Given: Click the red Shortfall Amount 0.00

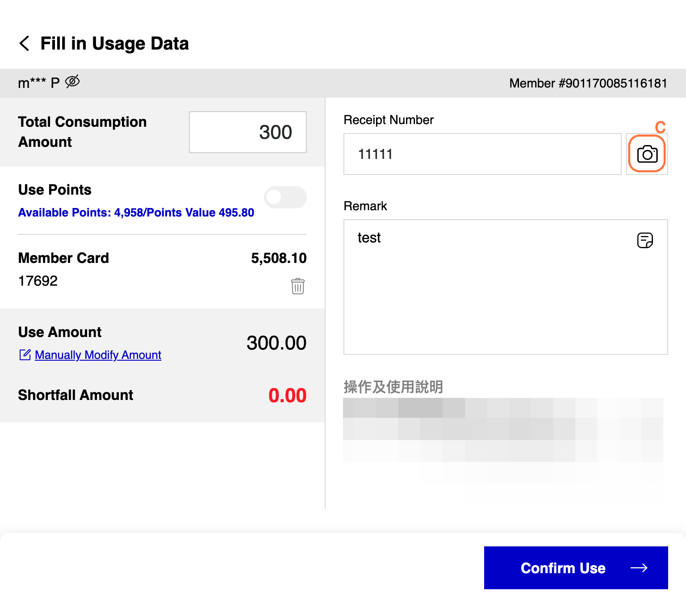Looking at the screenshot, I should click(287, 395).
